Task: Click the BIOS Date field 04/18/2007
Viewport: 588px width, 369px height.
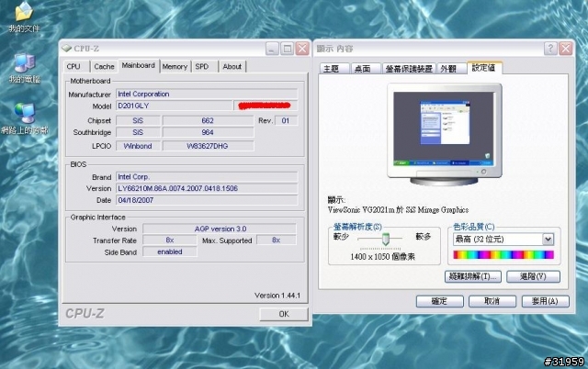Action: [207, 200]
